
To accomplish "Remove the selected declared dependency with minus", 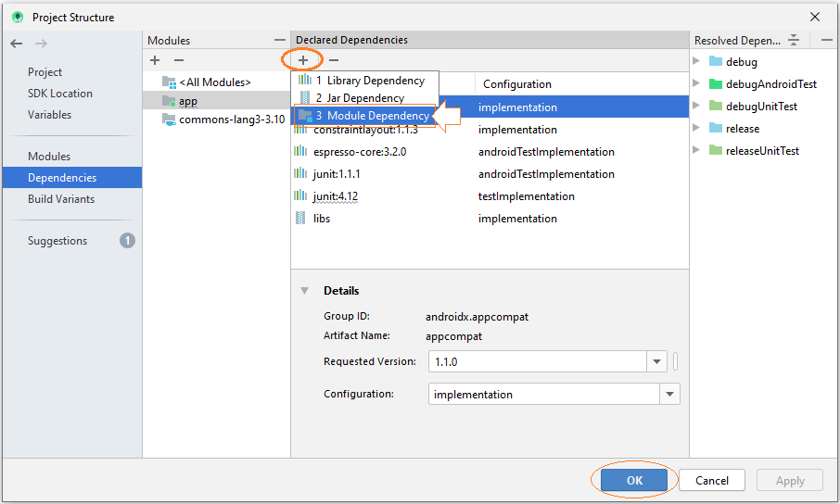I will coord(334,60).
